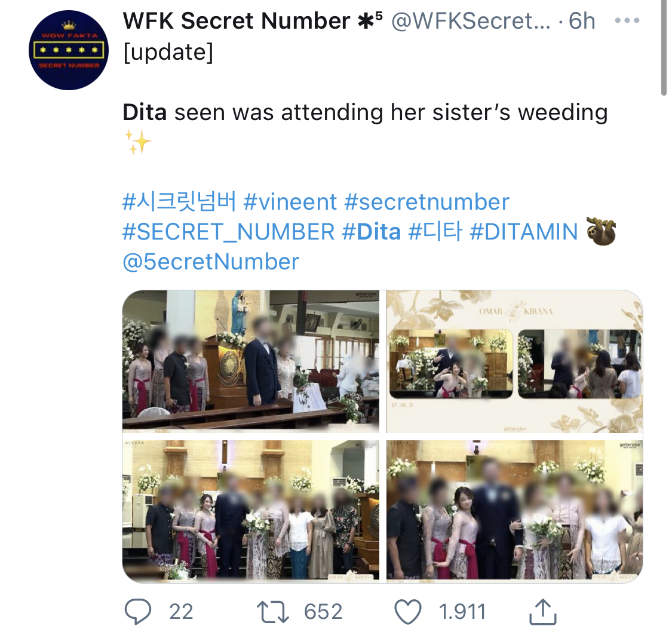This screenshot has height=644, width=672.
Task: Open the #DITAMIN hashtag
Action: click(x=524, y=232)
